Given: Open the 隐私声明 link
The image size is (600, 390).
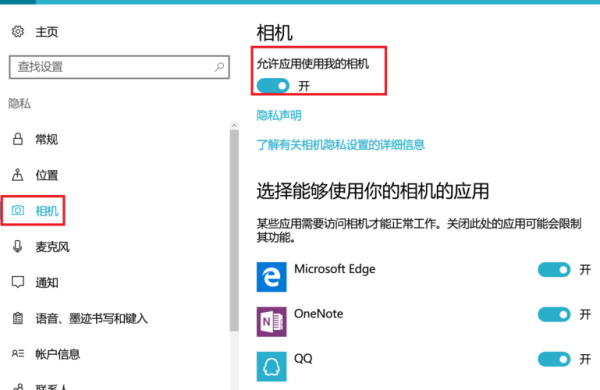Looking at the screenshot, I should 279,115.
